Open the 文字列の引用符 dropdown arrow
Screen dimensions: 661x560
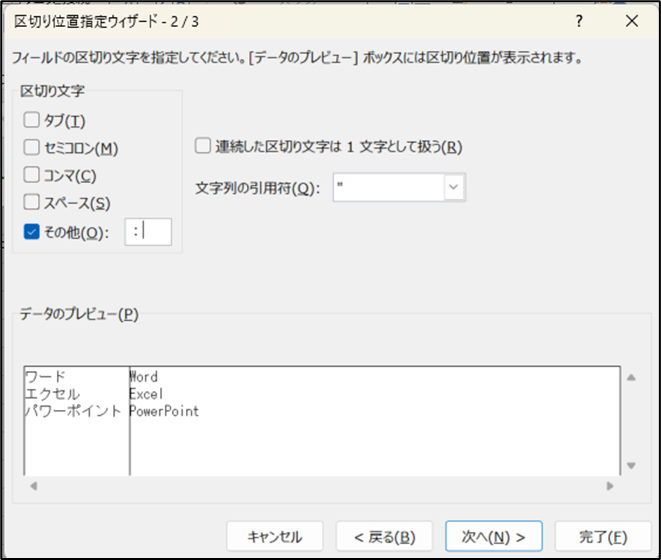pos(454,187)
